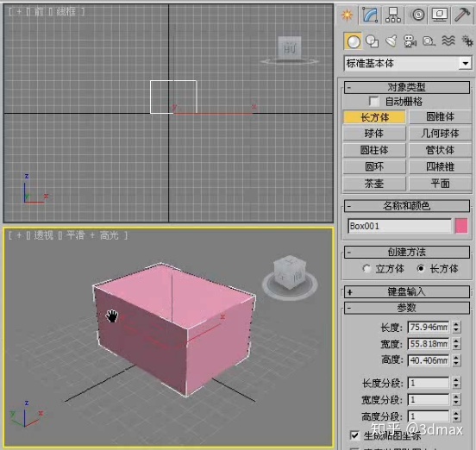Click the 宽度分段 spinner arrows

456,400
